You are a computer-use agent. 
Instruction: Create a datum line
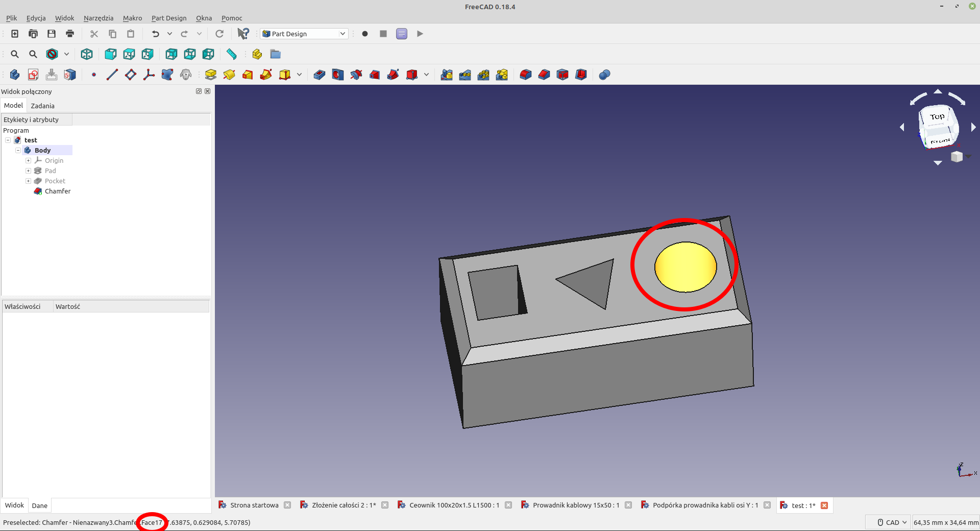[x=112, y=75]
